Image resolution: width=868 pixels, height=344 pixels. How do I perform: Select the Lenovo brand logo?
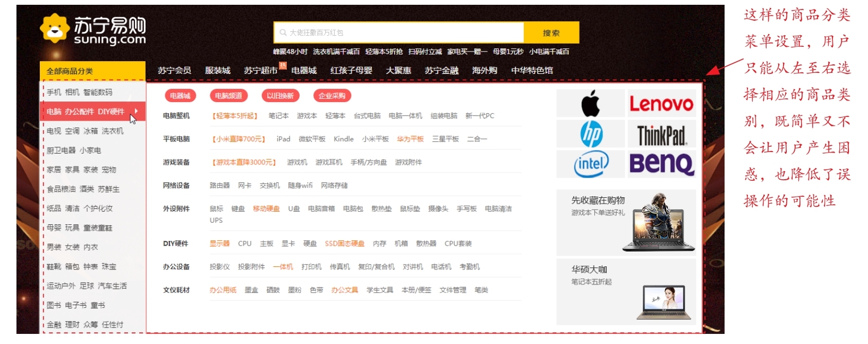[661, 103]
